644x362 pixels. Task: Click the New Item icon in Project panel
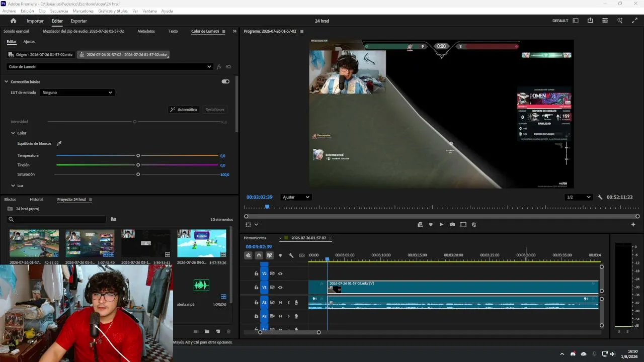pos(218,331)
